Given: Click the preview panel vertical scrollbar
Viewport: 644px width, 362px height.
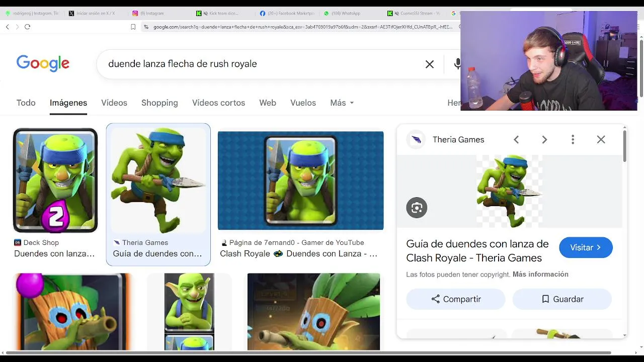Looking at the screenshot, I should pyautogui.click(x=624, y=146).
